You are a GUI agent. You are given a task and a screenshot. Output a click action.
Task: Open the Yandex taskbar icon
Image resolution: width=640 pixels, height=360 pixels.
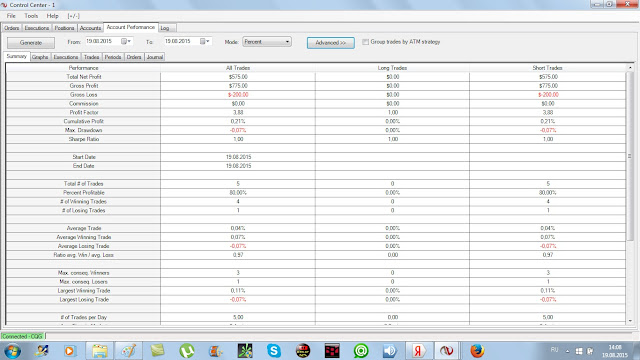coord(418,351)
